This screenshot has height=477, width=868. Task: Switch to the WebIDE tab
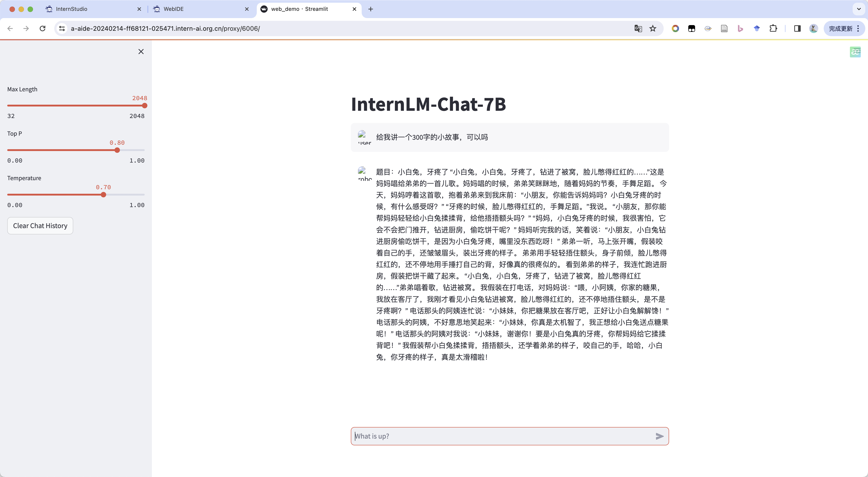pos(174,9)
